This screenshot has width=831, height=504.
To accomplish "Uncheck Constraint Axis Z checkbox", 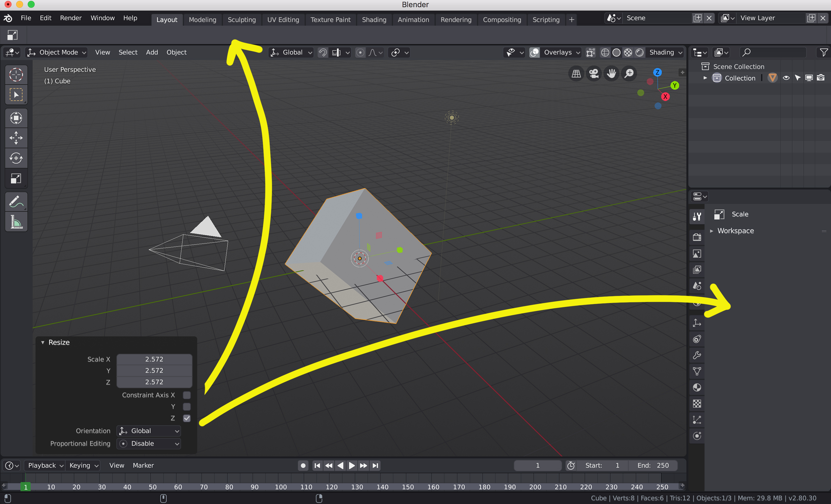I will pyautogui.click(x=187, y=418).
